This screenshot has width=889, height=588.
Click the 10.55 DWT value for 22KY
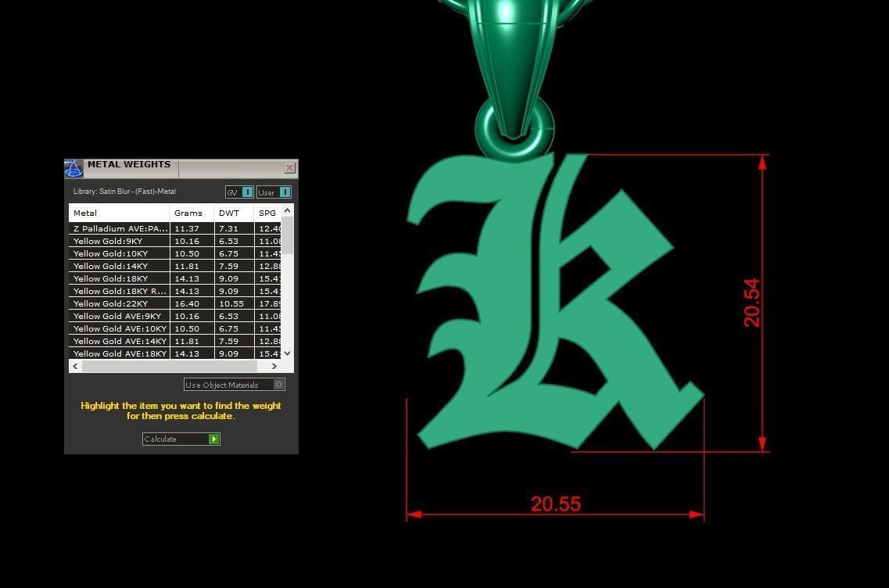[x=231, y=303]
